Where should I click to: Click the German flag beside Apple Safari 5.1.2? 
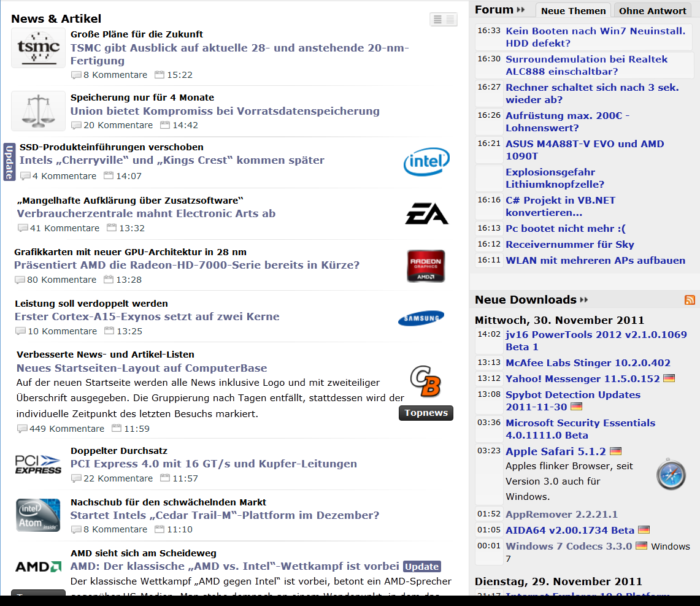[615, 451]
